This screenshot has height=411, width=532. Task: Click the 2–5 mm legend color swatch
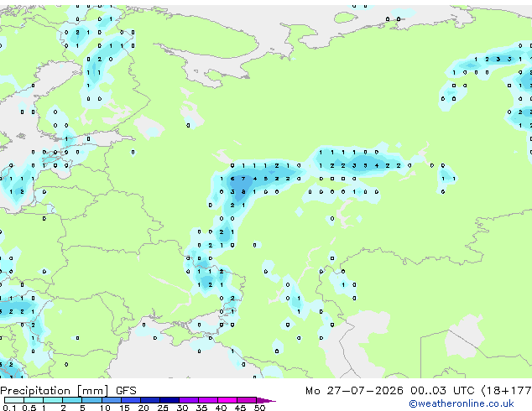(72, 400)
